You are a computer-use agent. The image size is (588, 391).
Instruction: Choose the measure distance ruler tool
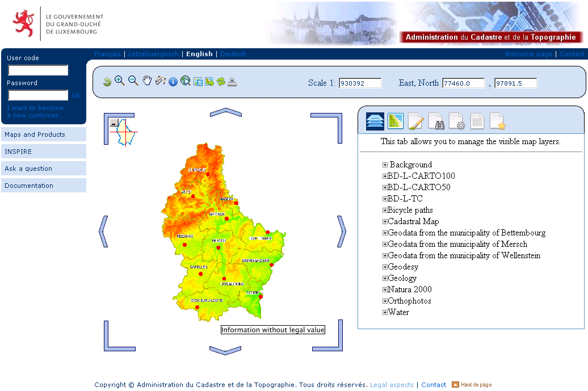(161, 81)
